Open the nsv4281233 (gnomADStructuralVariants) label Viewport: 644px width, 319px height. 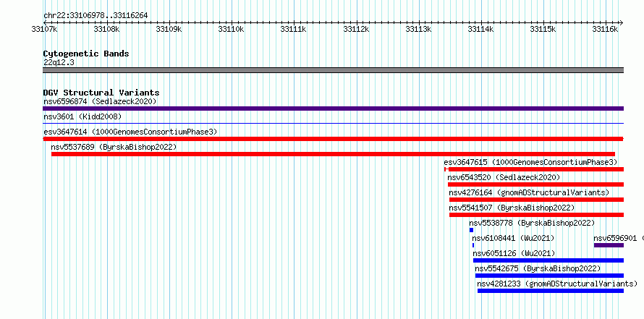557,284
